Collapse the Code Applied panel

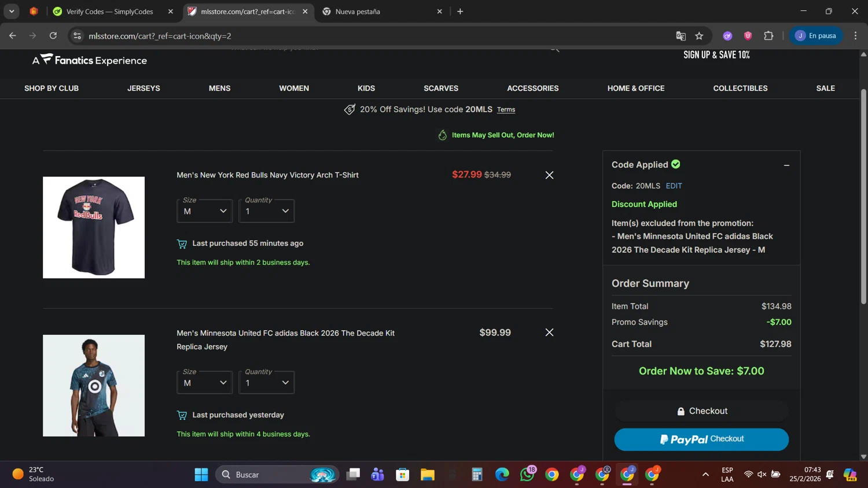[x=786, y=165]
